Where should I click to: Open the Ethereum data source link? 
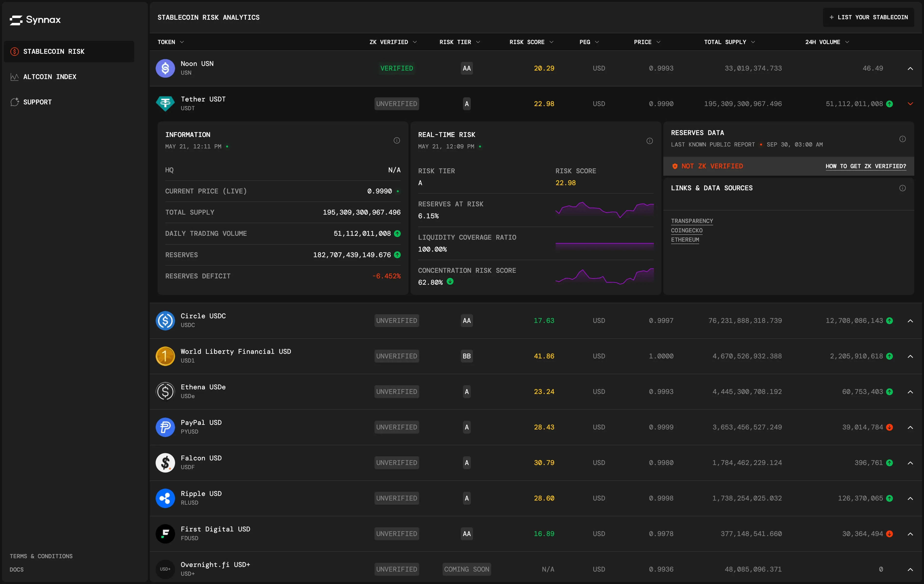[x=685, y=240]
